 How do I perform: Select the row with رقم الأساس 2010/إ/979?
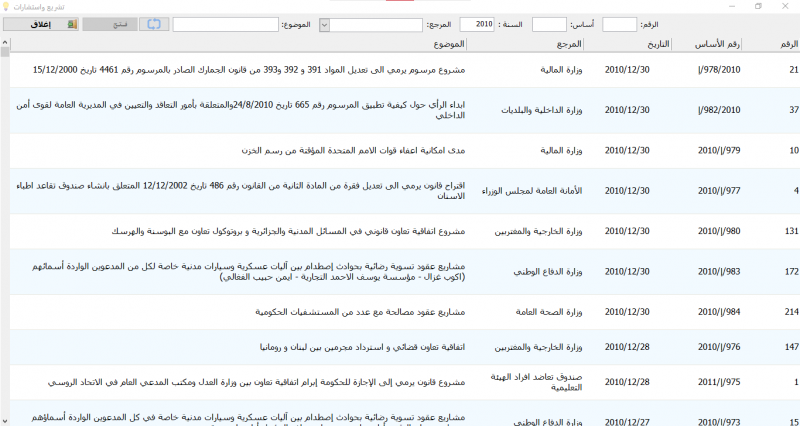405,151
